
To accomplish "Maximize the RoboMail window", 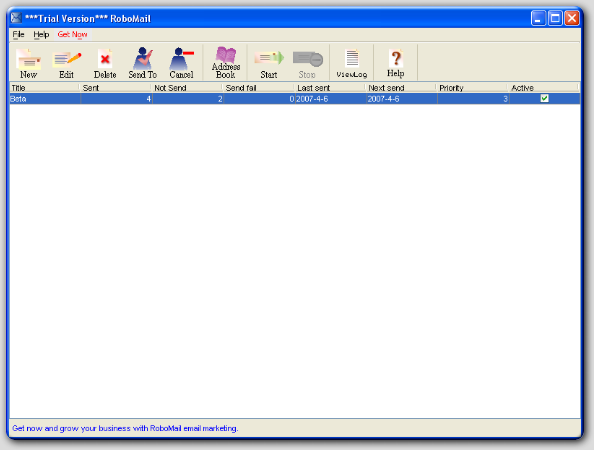I will pyautogui.click(x=555, y=18).
